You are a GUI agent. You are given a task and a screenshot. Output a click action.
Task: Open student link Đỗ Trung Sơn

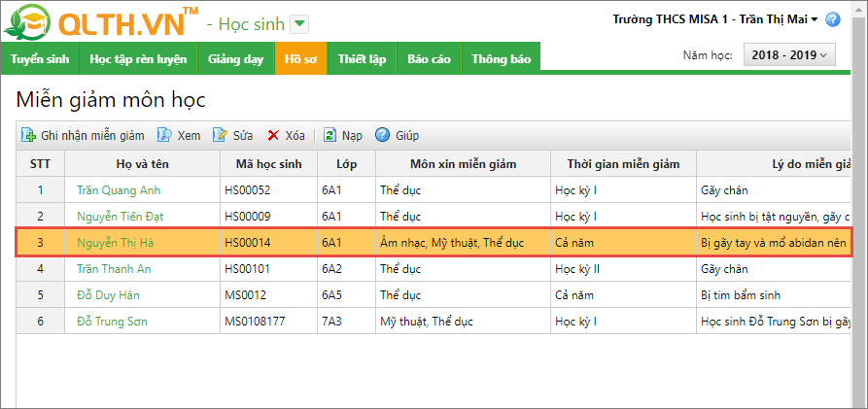(112, 322)
